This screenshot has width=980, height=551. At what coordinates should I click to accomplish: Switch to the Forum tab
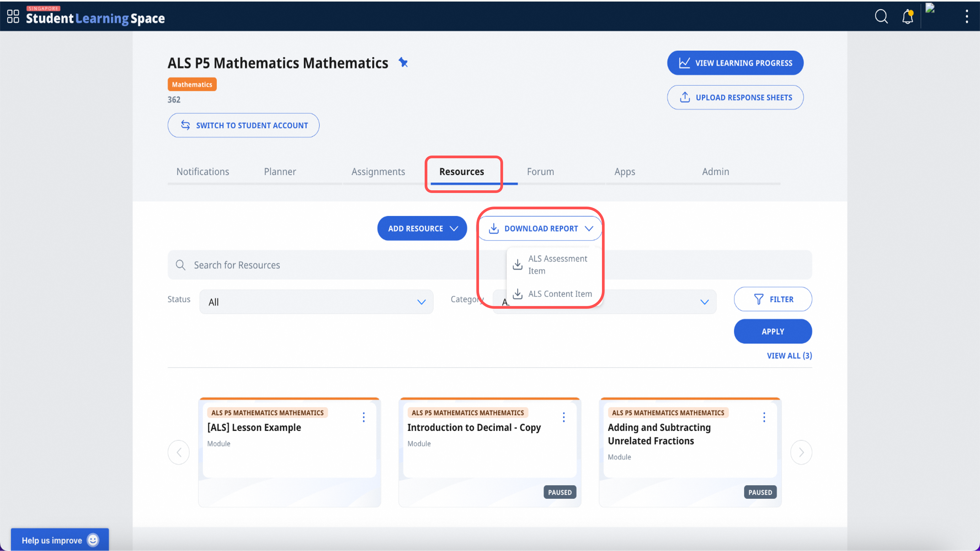[x=540, y=172]
